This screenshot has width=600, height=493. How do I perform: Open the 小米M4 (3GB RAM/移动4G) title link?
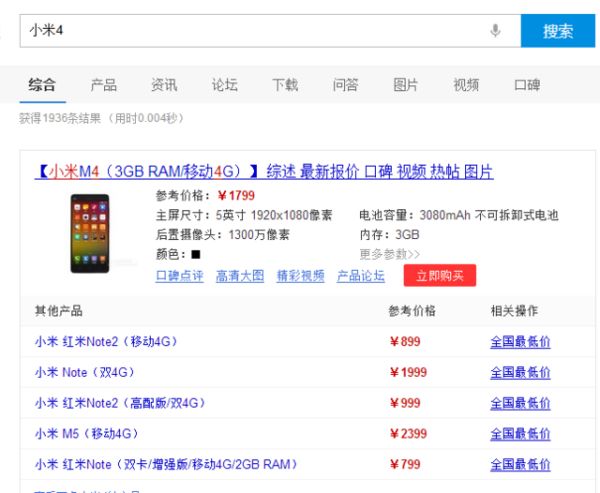click(x=146, y=171)
